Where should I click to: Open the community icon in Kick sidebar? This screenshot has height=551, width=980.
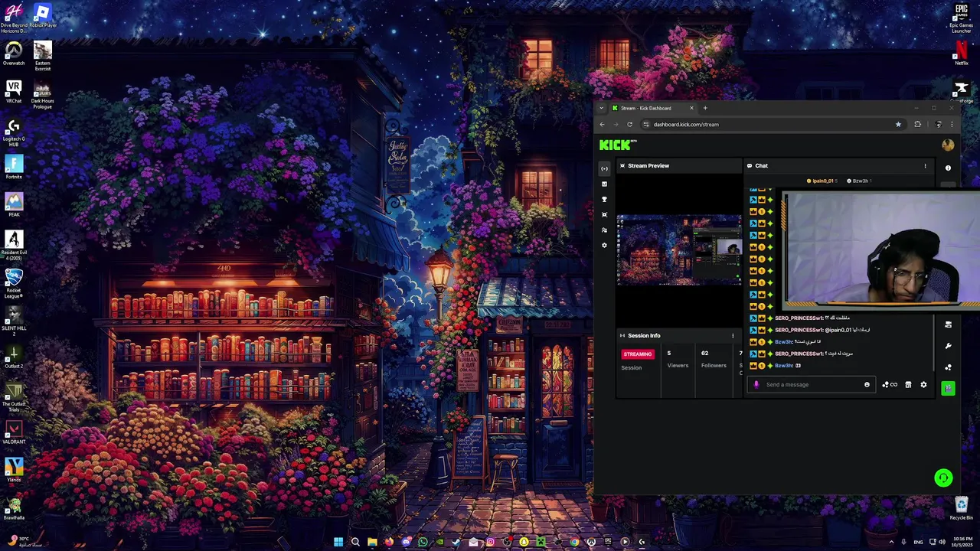point(604,230)
